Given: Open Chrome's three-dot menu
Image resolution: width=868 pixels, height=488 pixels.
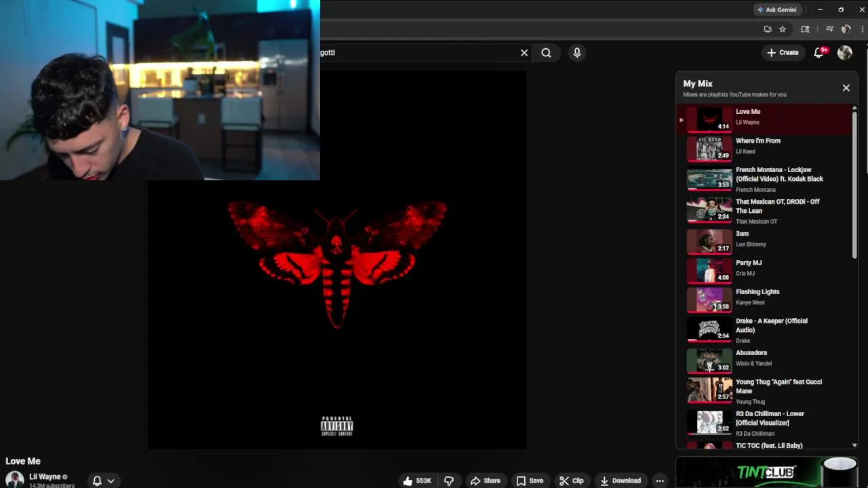Looking at the screenshot, I should [863, 29].
